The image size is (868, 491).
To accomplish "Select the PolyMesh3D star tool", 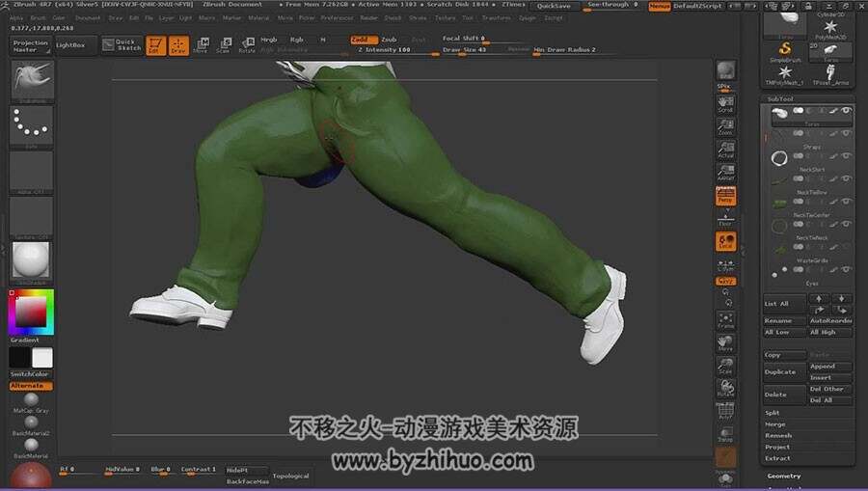I will pyautogui.click(x=829, y=29).
